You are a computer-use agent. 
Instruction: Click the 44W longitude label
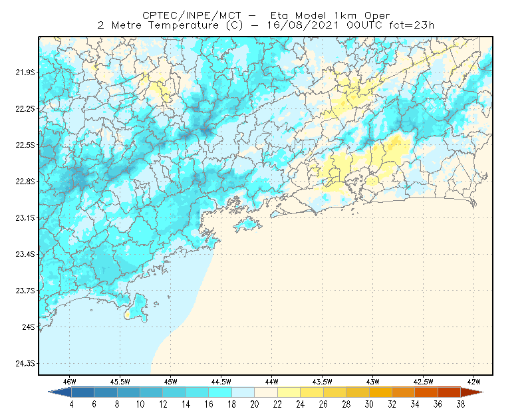(x=272, y=382)
